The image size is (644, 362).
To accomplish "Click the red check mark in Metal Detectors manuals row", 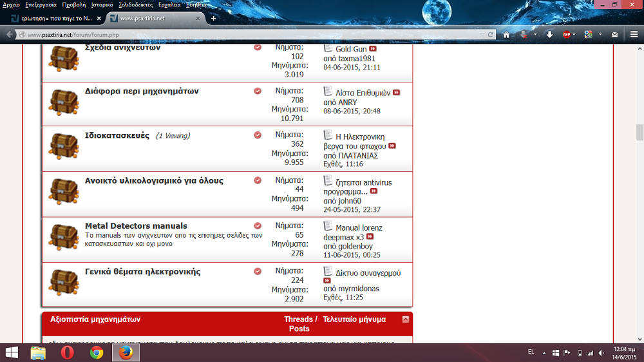I will pyautogui.click(x=258, y=226).
